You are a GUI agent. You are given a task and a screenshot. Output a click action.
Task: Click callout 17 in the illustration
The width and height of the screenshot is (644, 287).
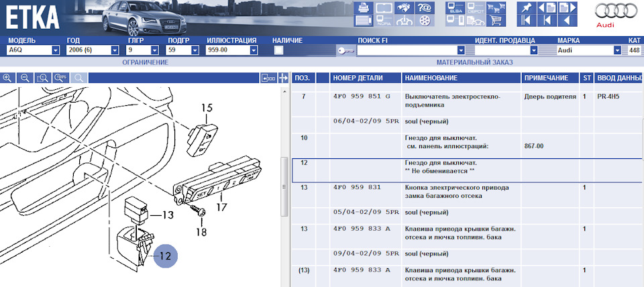tap(221, 207)
